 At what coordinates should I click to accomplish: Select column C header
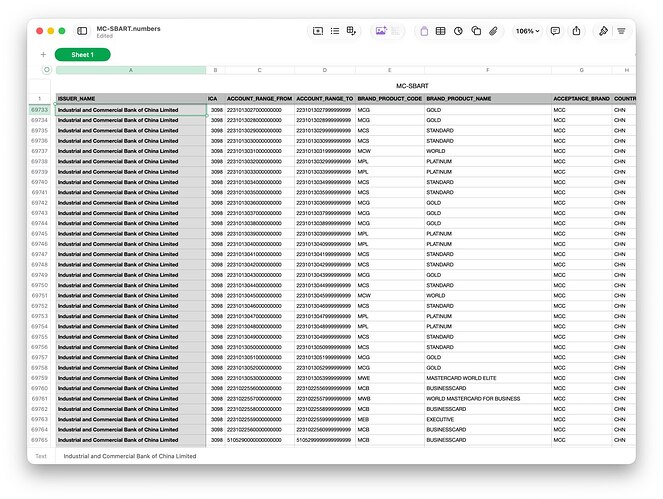pos(259,70)
